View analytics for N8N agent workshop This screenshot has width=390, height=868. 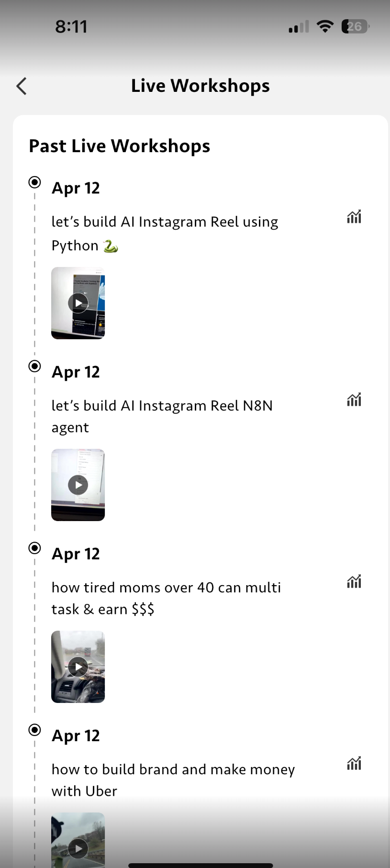354,400
